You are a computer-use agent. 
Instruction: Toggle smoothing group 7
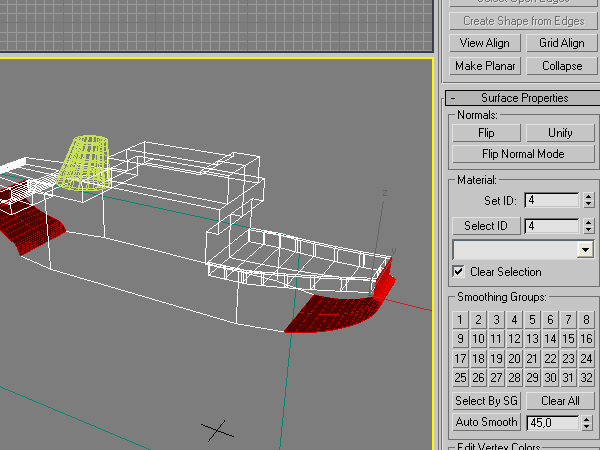click(x=568, y=320)
